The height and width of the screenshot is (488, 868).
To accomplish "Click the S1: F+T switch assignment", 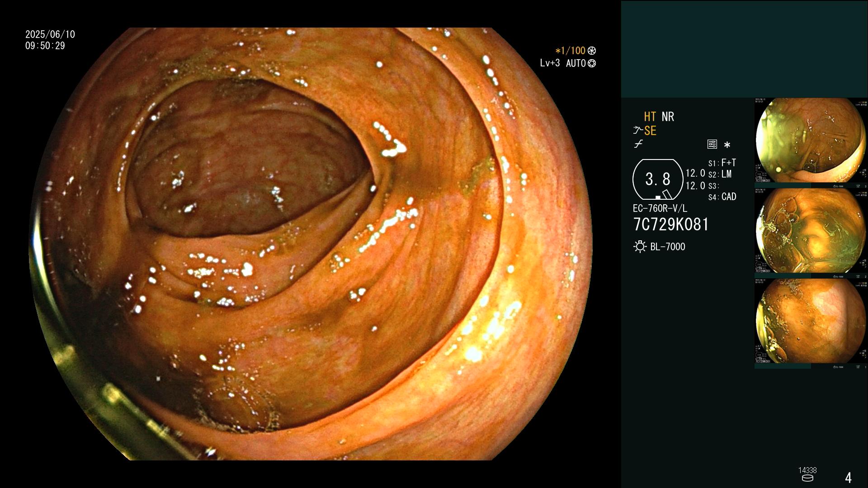I will 722,163.
